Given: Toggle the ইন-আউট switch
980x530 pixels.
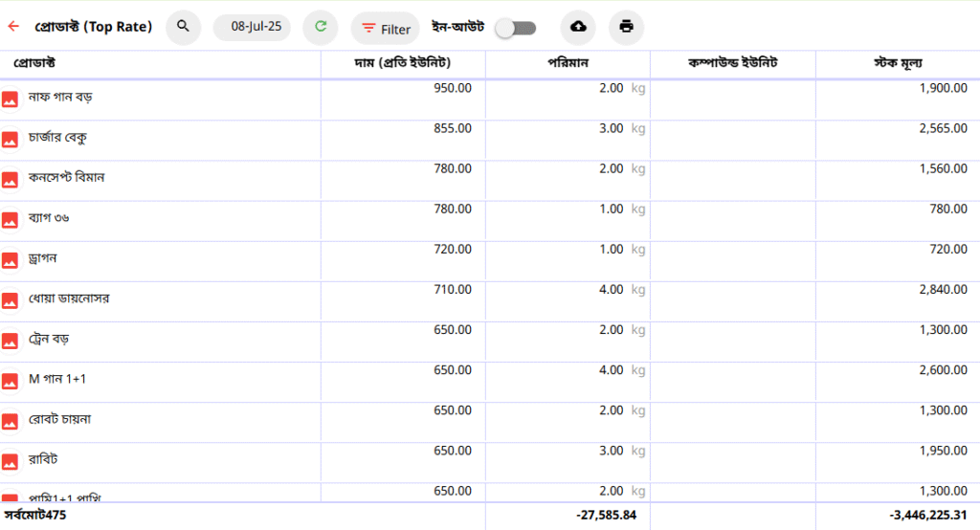Looking at the screenshot, I should click(x=516, y=28).
